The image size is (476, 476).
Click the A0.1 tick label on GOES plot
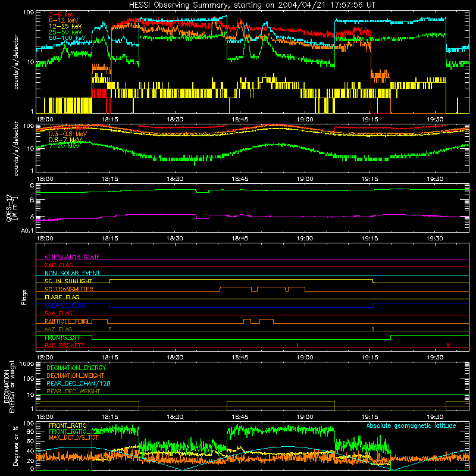27,231
